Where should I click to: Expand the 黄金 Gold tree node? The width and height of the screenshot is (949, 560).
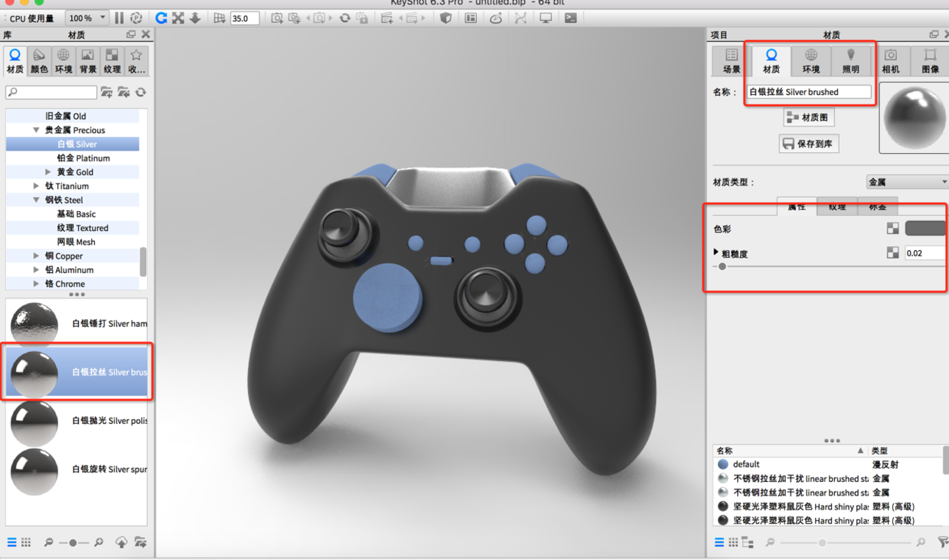pos(48,172)
